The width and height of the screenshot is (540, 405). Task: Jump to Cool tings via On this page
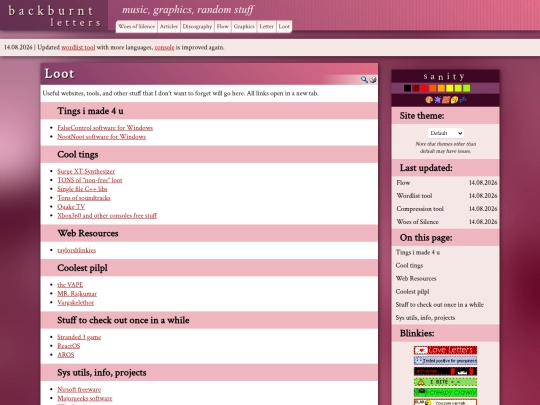(x=409, y=266)
